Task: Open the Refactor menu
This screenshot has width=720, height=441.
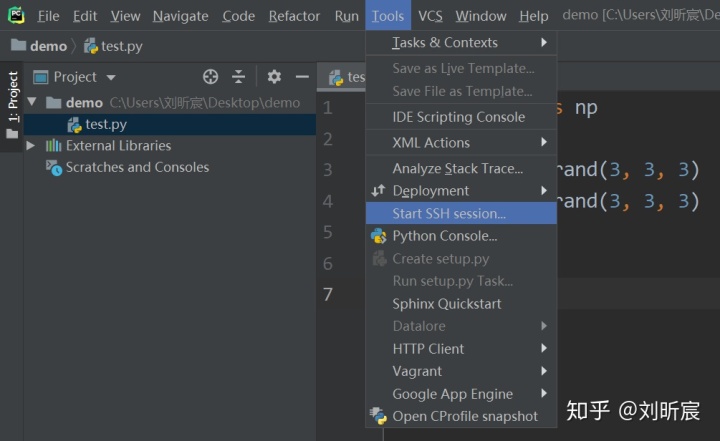Action: point(294,16)
